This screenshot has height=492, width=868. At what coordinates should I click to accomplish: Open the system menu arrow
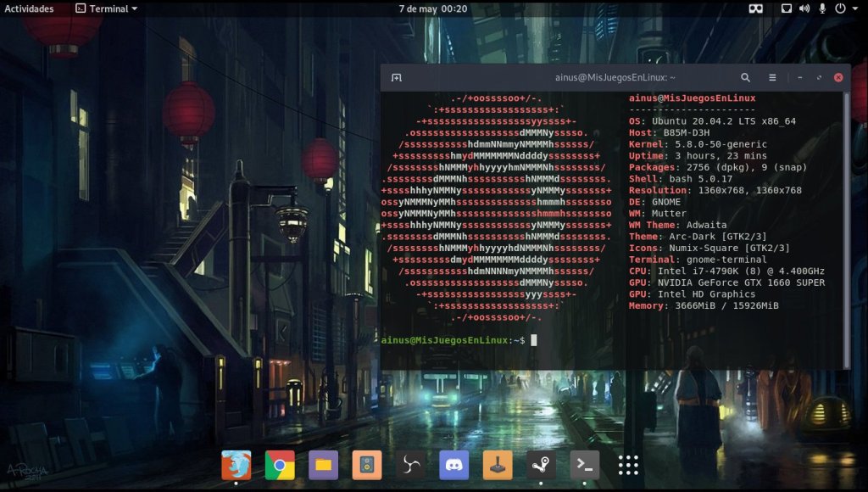pos(857,8)
